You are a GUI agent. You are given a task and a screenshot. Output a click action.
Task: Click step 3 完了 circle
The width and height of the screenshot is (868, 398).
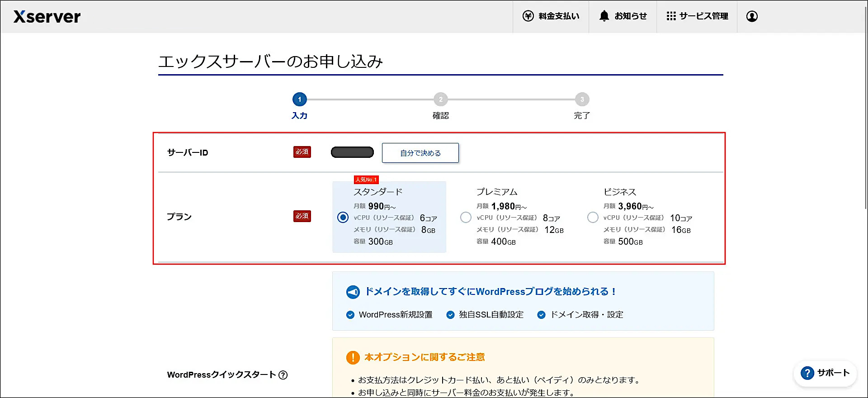[x=582, y=99]
